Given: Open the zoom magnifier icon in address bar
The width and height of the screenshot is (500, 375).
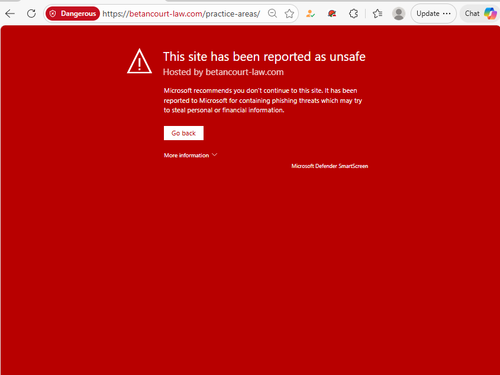Looking at the screenshot, I should [272, 14].
